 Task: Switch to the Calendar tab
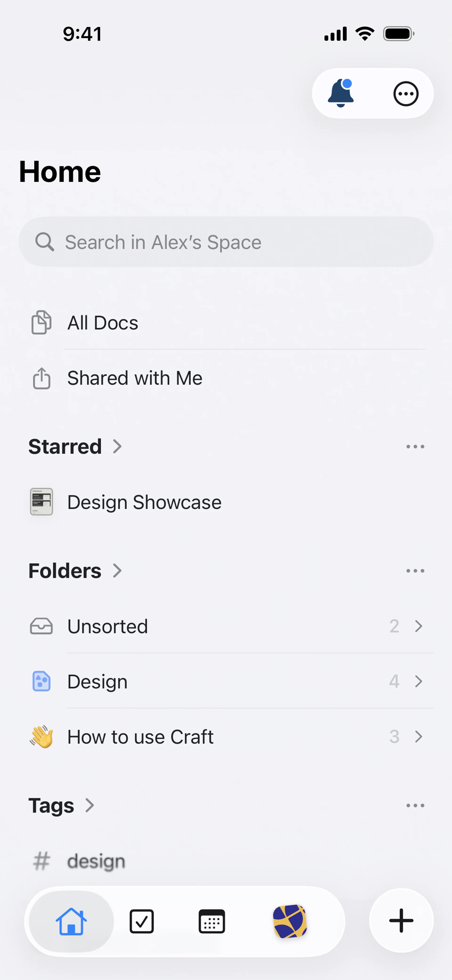(212, 921)
